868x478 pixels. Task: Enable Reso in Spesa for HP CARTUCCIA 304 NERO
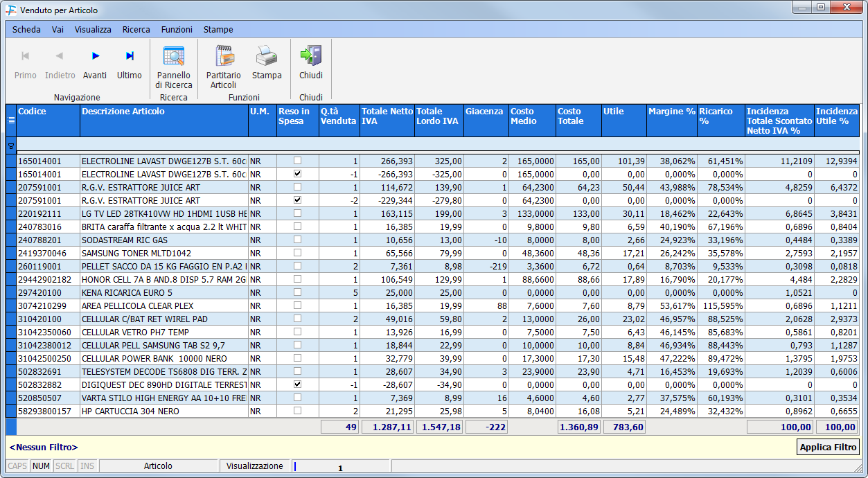click(298, 411)
